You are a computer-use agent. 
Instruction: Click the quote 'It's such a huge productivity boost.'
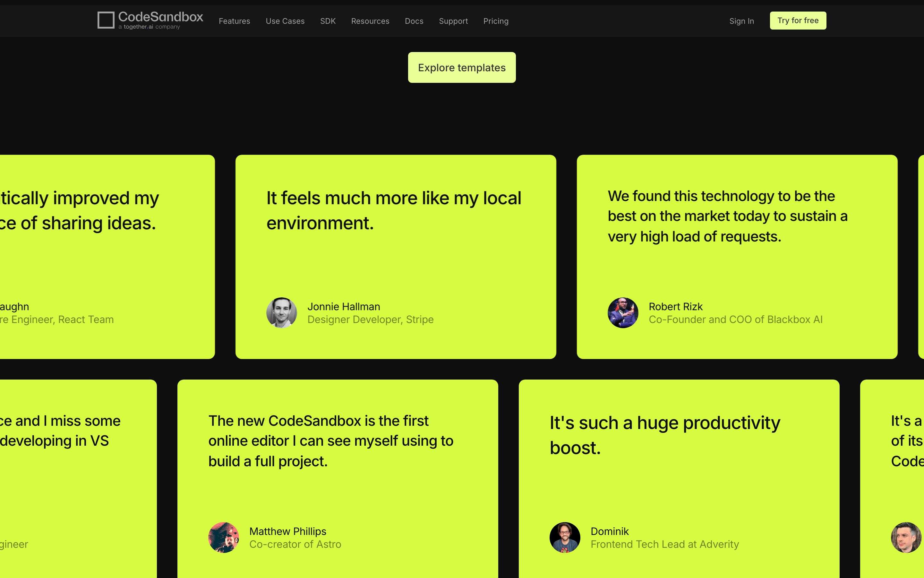coord(665,435)
